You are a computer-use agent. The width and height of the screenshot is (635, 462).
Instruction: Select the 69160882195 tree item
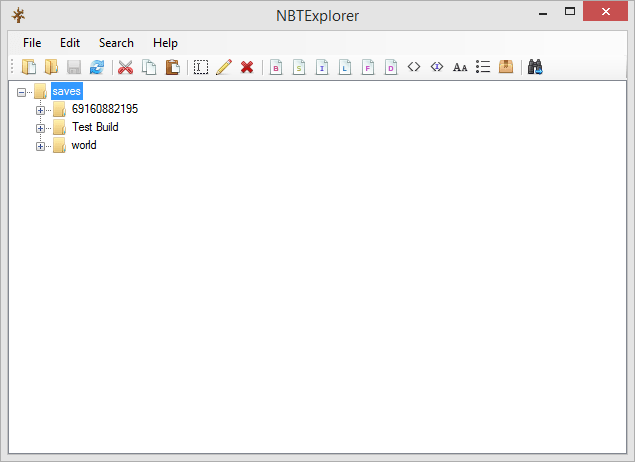click(x=105, y=109)
